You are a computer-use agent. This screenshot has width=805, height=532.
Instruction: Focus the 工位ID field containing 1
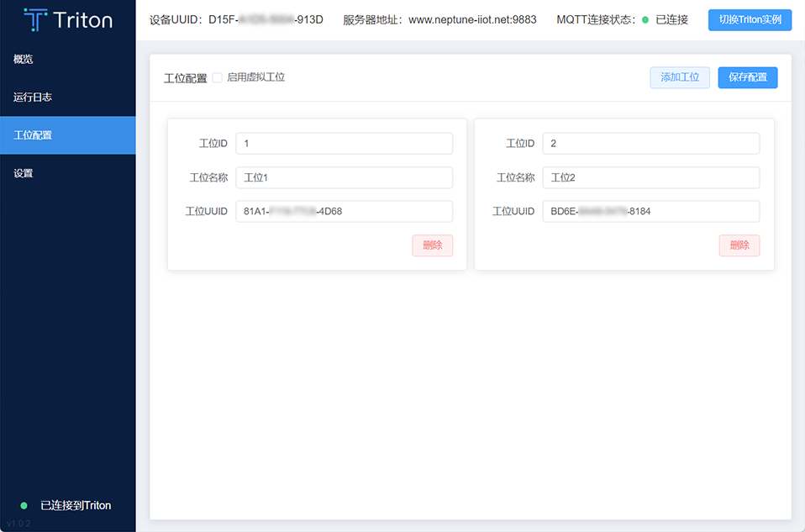344,144
